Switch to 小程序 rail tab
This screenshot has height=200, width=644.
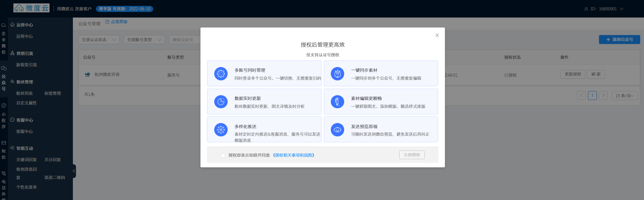pyautogui.click(x=4, y=116)
